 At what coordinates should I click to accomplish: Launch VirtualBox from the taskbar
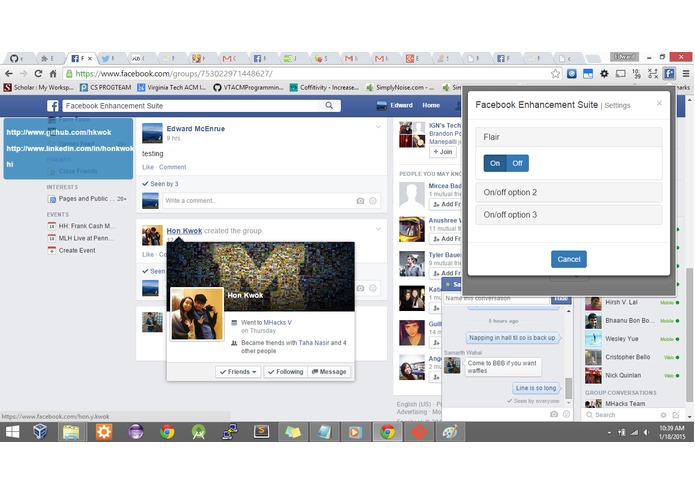40,432
